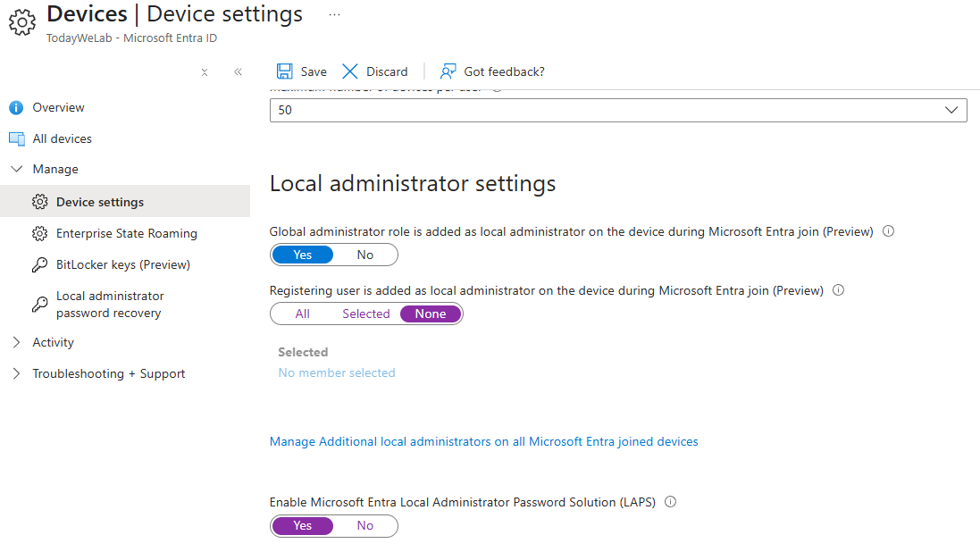Click the All devices icon
Screen dimensions: 980x552
pos(16,139)
